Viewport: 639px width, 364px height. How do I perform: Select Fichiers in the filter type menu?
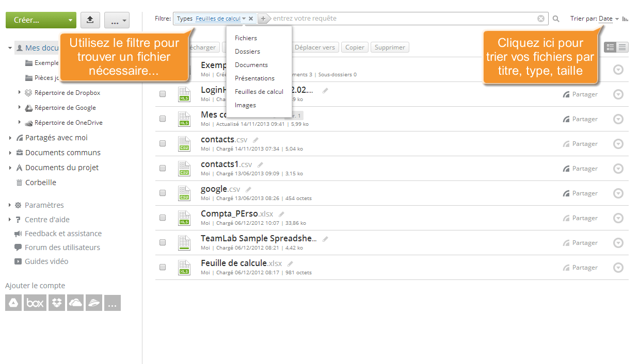tap(246, 38)
